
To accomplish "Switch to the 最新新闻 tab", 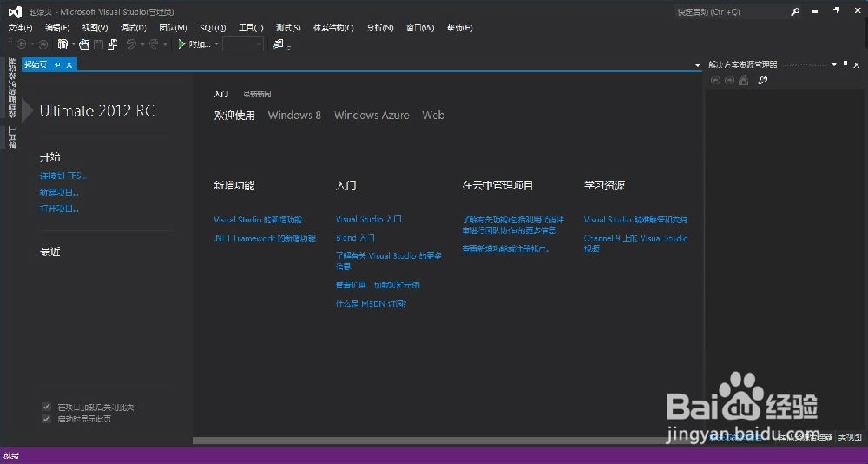I will point(257,94).
